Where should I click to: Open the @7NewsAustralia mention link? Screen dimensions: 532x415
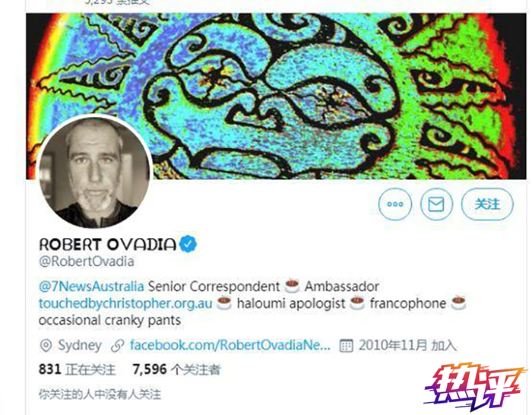click(91, 287)
